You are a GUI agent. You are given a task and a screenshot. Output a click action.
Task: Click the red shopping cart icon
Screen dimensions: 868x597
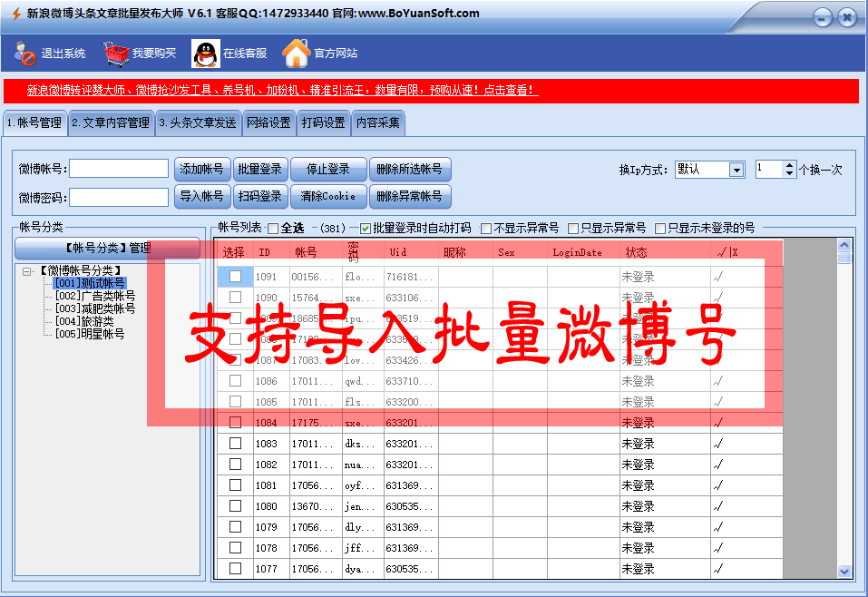[x=116, y=54]
